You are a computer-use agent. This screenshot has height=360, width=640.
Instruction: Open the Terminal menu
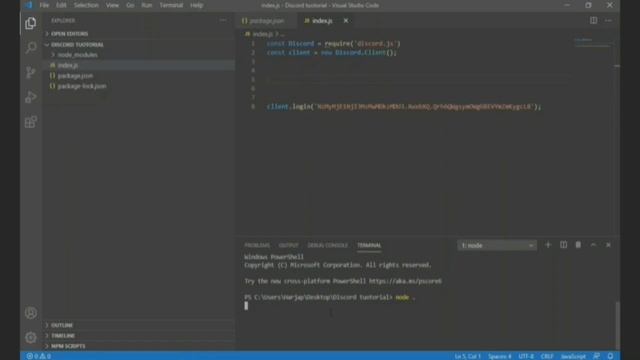[x=171, y=5]
